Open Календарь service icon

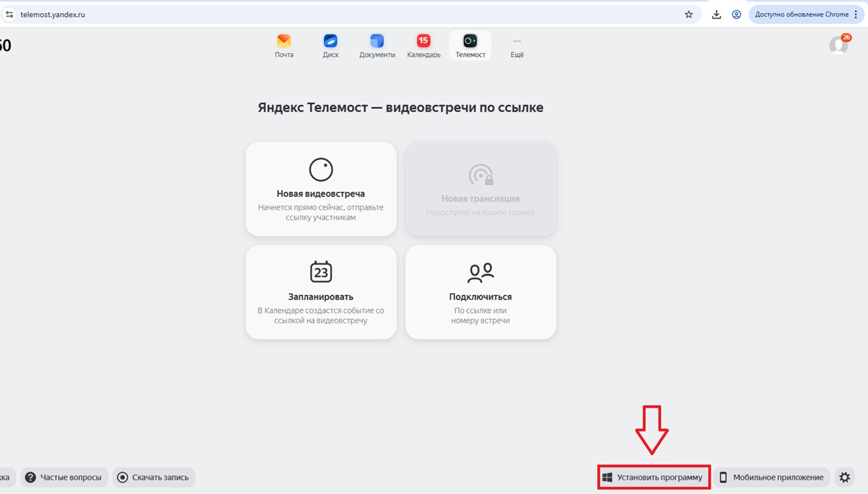point(423,46)
